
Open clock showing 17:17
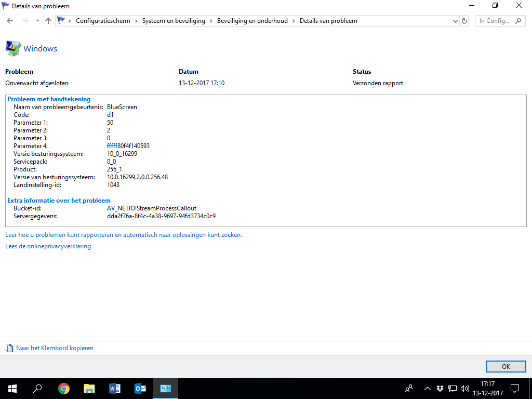coord(488,389)
